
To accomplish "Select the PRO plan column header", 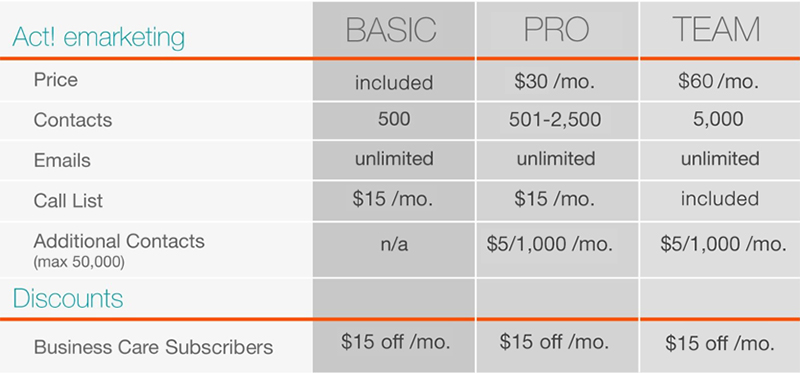I will 557,30.
